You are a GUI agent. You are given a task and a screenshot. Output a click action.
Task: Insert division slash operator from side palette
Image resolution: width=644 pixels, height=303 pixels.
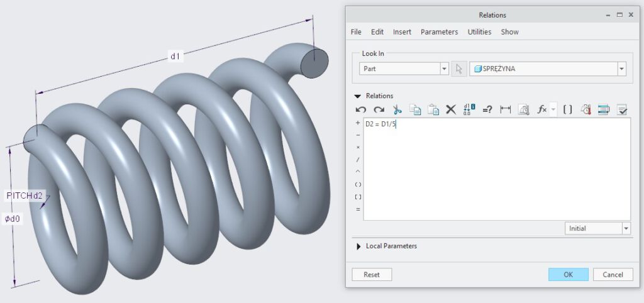(x=358, y=159)
